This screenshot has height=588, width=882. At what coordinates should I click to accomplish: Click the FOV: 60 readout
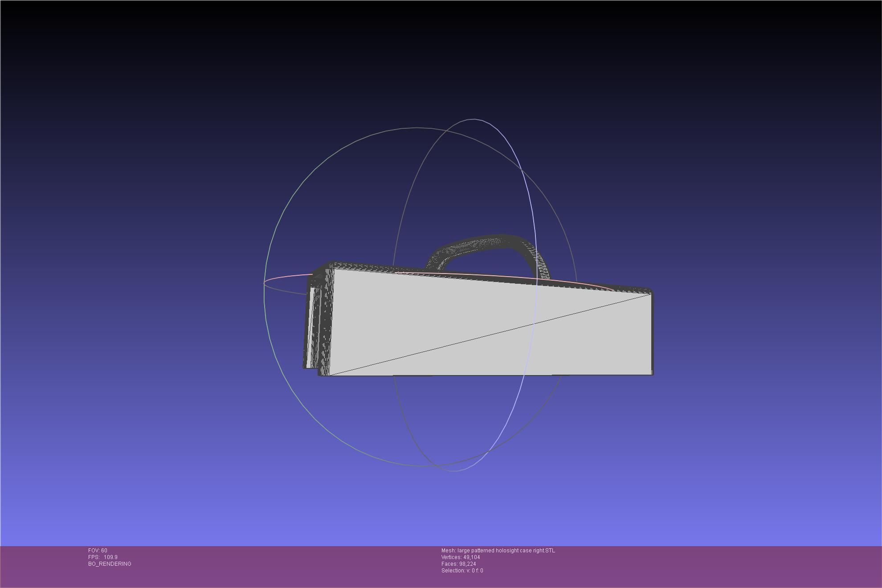(98, 551)
